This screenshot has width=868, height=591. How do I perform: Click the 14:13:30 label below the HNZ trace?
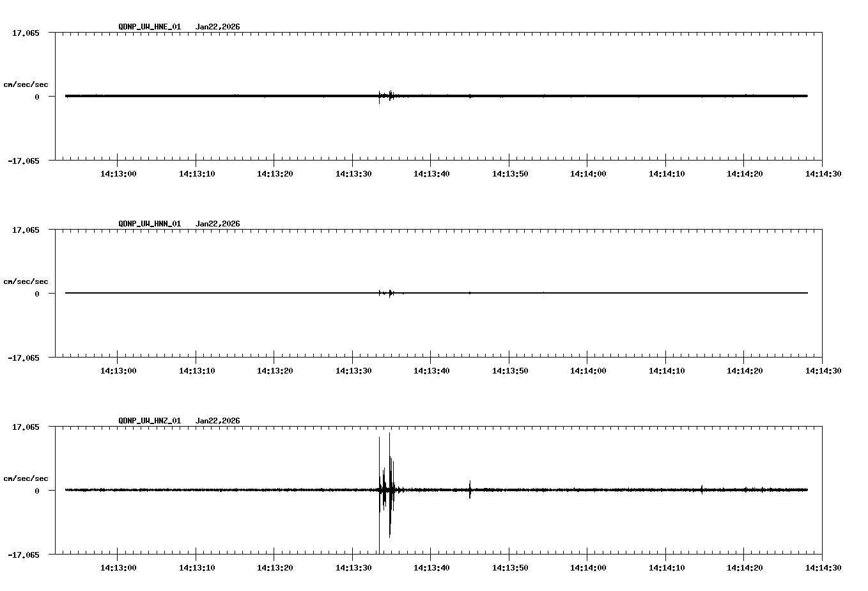(352, 566)
